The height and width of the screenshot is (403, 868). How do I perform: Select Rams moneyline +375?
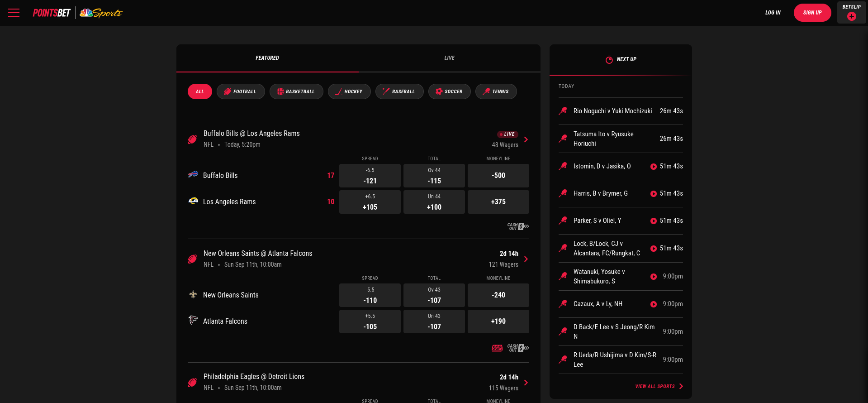tap(498, 202)
